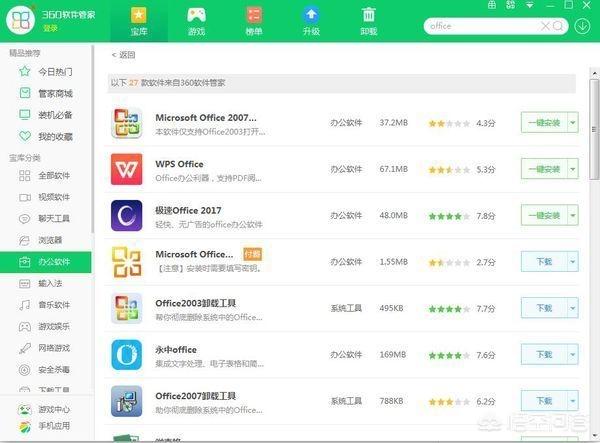The height and width of the screenshot is (443, 600).
Task: Click the 永中office app icon
Action: 127,355
